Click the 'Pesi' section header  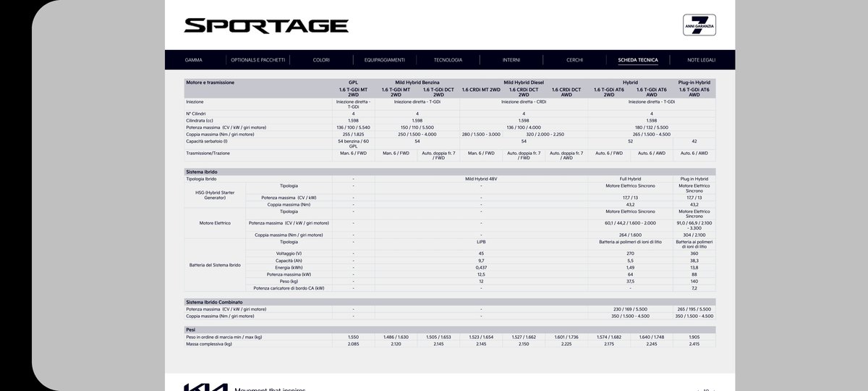(191, 329)
